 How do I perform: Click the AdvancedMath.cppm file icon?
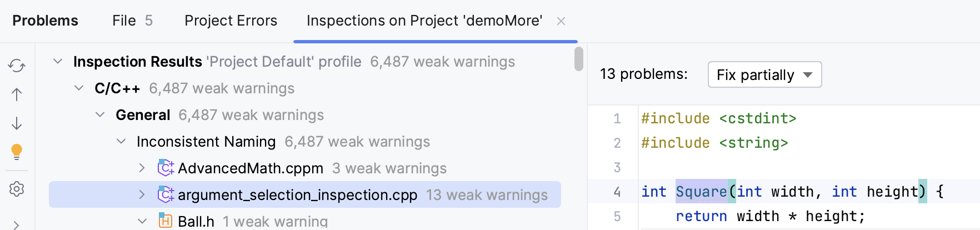coord(166,168)
